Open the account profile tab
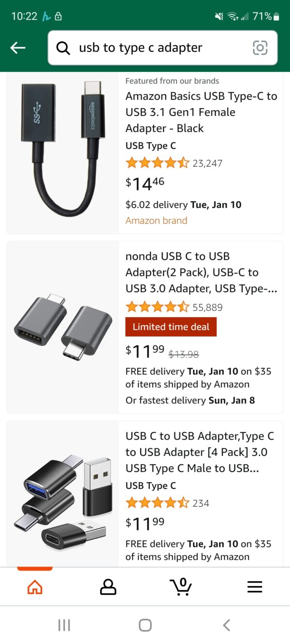Image resolution: width=290 pixels, height=644 pixels. point(108,587)
